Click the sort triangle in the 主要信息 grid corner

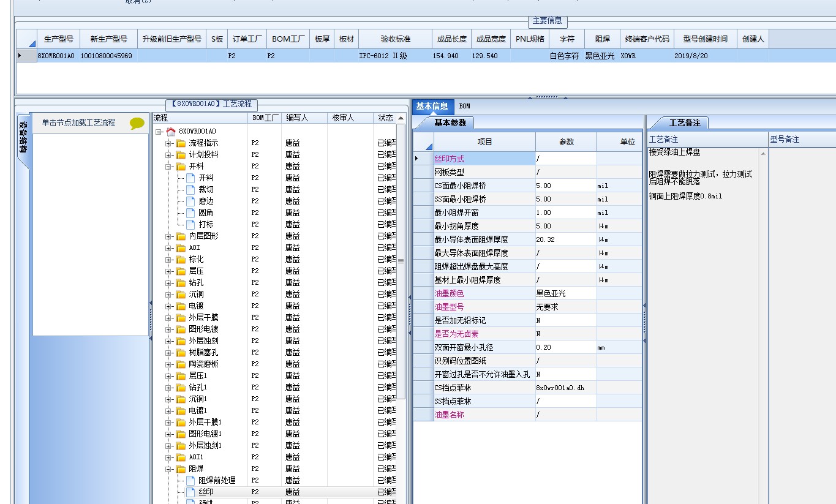tap(31, 43)
